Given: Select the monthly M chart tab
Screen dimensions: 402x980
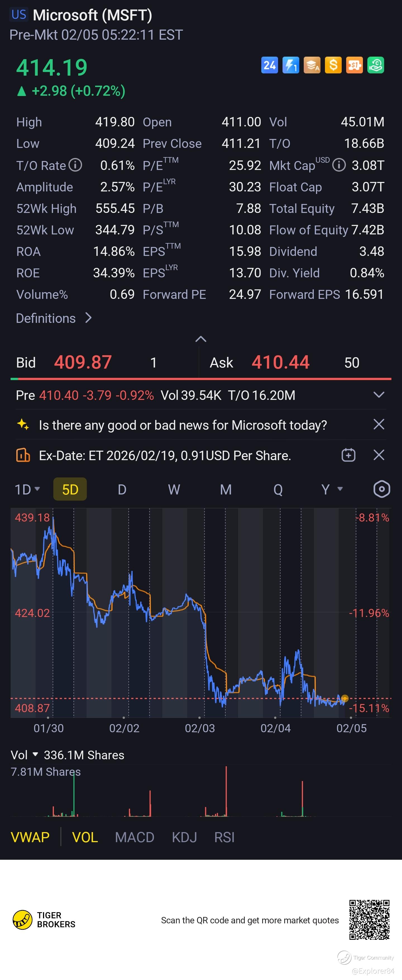Looking at the screenshot, I should tap(226, 489).
